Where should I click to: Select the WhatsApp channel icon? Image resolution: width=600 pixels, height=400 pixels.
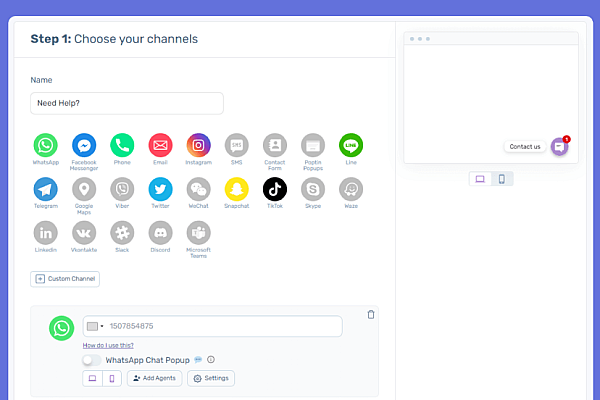[x=46, y=145]
